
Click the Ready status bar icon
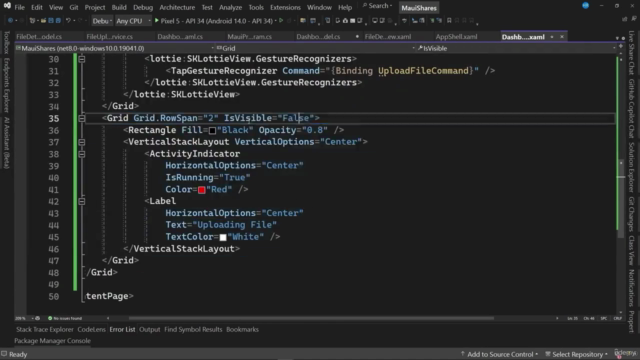tap(4, 354)
